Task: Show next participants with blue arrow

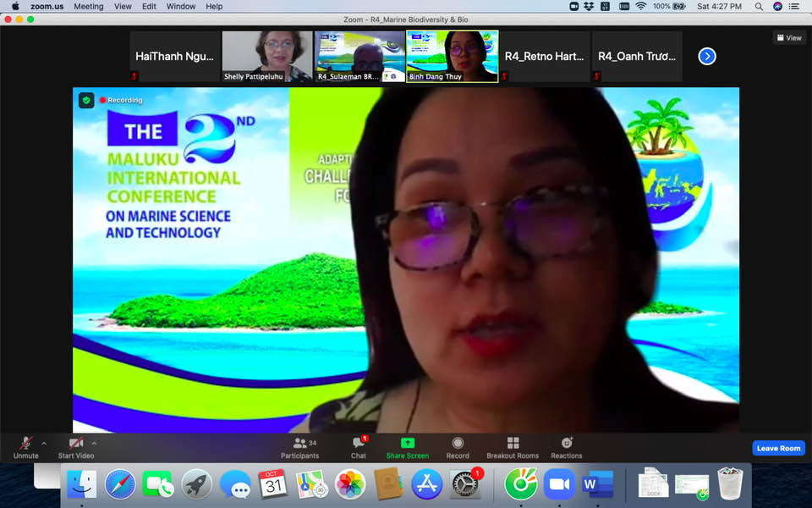Action: (707, 57)
